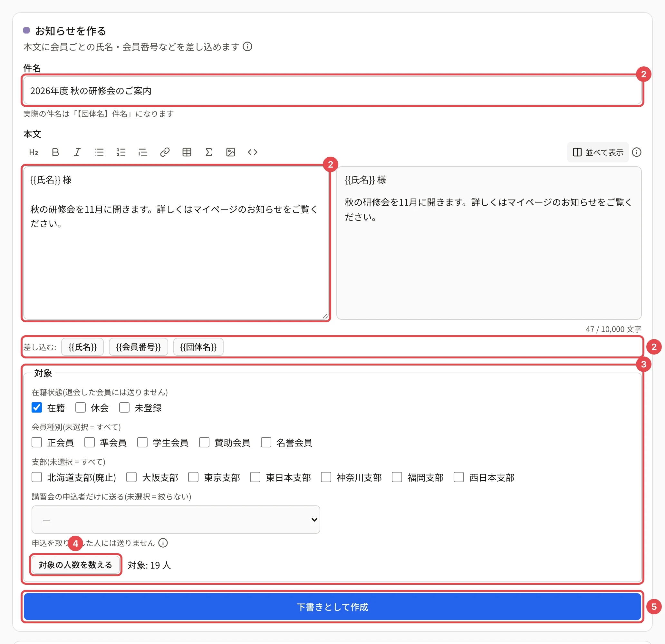Click the info icon beside 並べて表示

pyautogui.click(x=637, y=152)
